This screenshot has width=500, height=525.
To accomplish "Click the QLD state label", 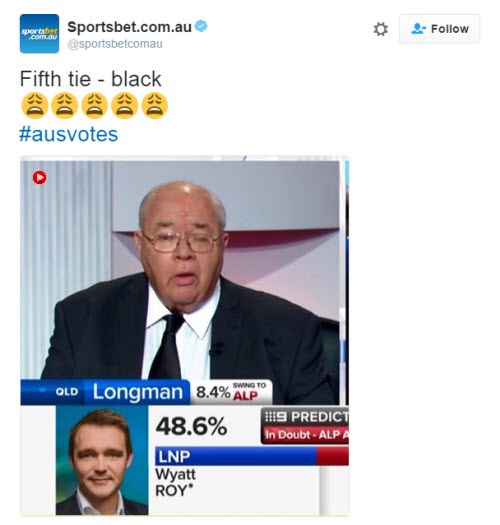I will tap(67, 392).
